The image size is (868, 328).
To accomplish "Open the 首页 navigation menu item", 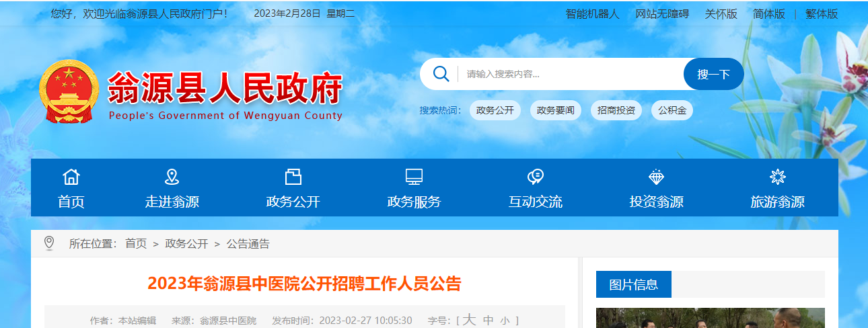I will 71,202.
